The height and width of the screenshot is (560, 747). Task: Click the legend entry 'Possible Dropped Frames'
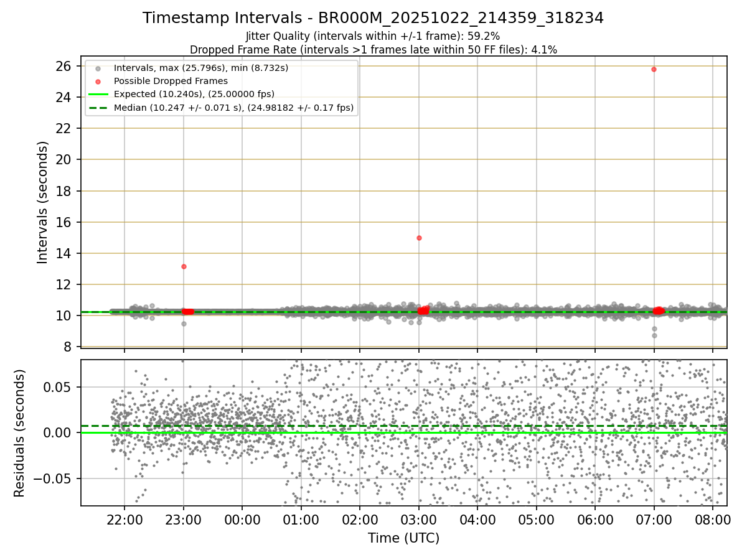[171, 81]
